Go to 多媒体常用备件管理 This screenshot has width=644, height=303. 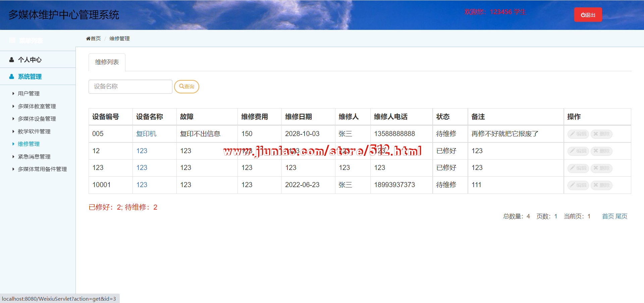click(x=42, y=169)
